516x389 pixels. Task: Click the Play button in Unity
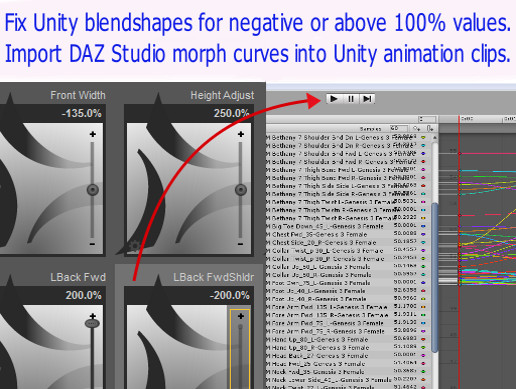[334, 99]
